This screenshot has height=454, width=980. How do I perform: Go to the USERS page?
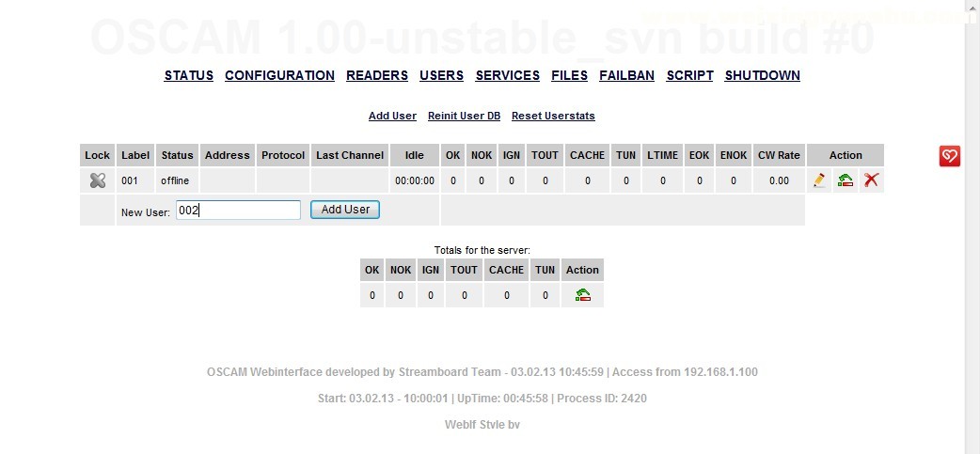point(441,75)
